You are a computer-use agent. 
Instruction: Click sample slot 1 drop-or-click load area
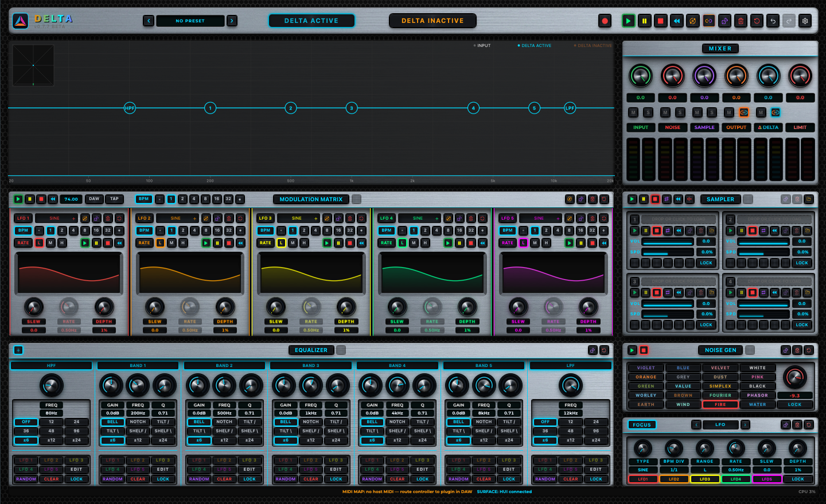click(x=679, y=219)
